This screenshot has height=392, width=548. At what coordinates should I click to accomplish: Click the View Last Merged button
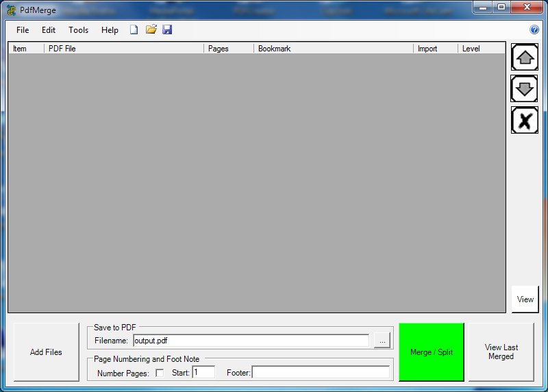501,352
